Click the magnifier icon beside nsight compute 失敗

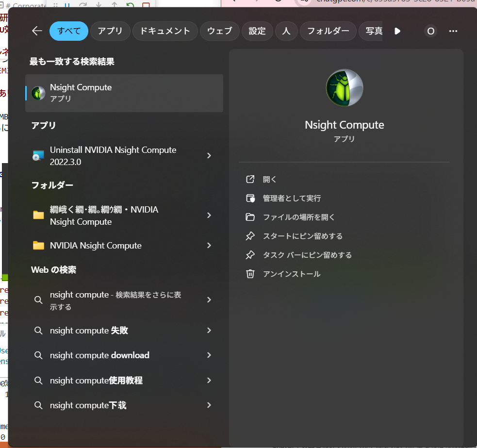click(38, 331)
